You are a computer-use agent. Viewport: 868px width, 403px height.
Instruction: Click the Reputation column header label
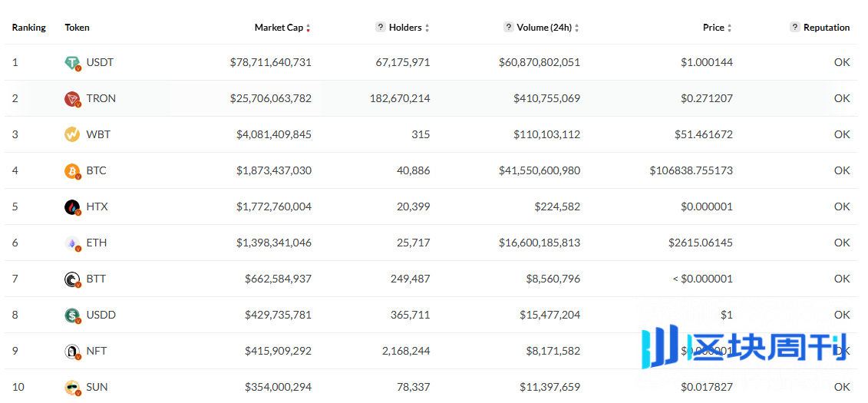[827, 27]
